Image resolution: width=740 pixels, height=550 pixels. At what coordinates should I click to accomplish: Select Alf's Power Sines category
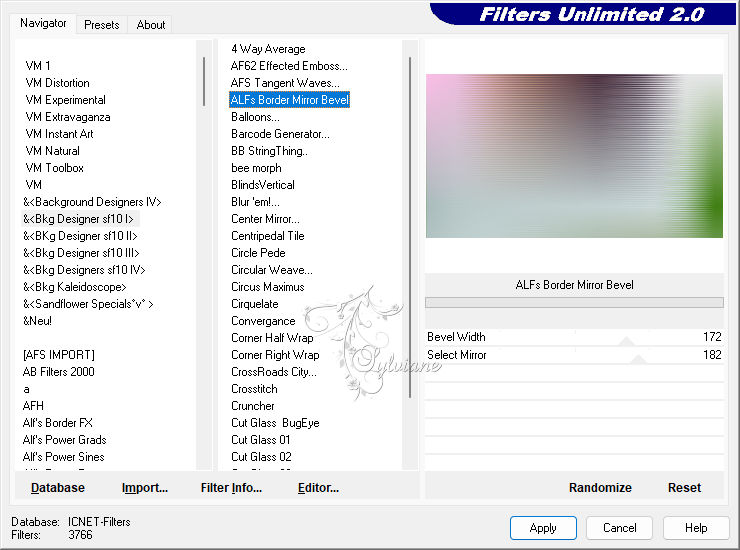pyautogui.click(x=64, y=457)
